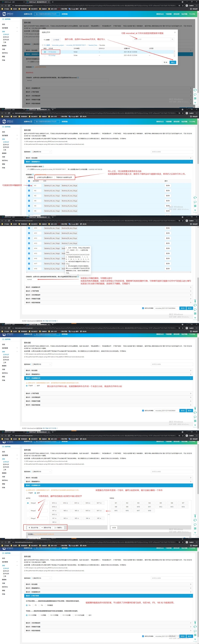Click the BMKCloud logo in header

point(8,14)
